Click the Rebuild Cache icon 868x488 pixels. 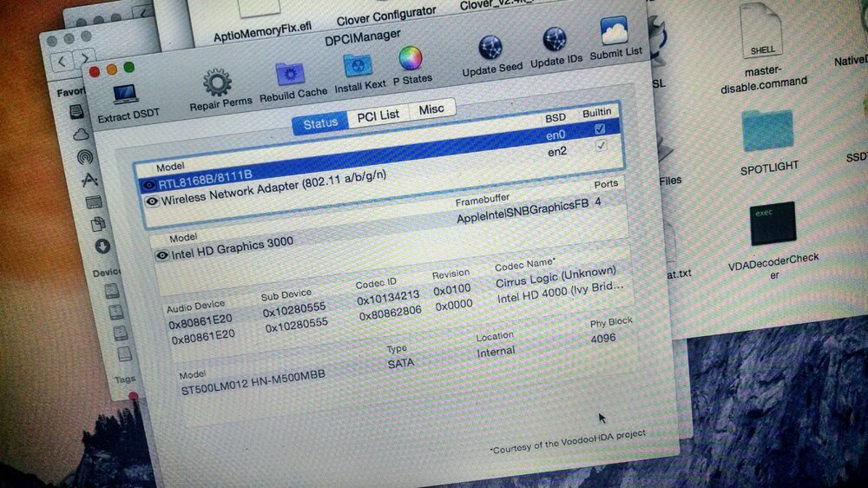(290, 76)
